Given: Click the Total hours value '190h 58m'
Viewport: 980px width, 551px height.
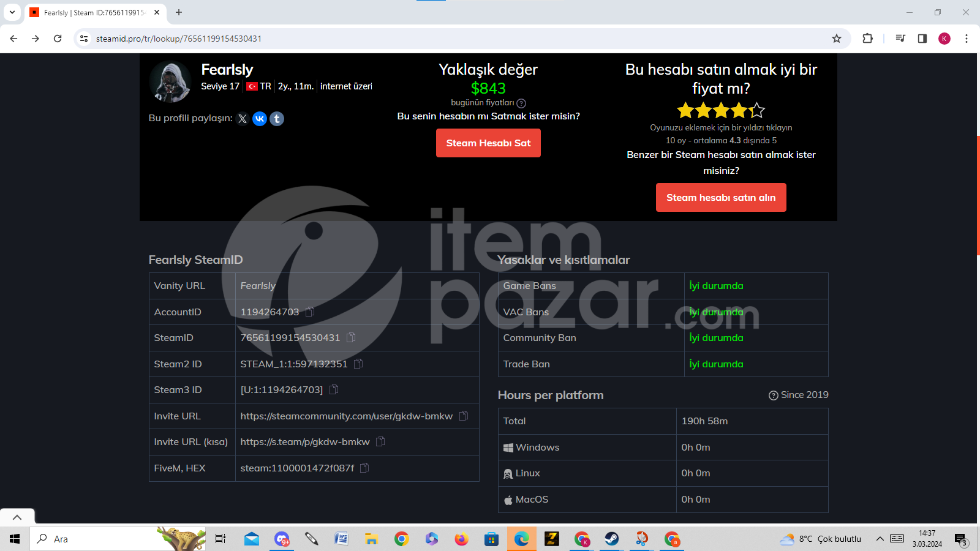Looking at the screenshot, I should click(x=704, y=421).
